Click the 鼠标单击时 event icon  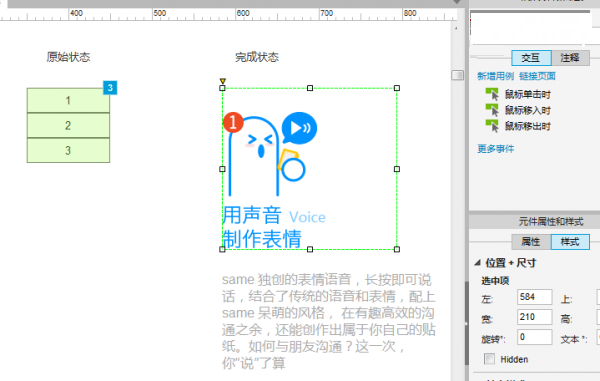492,94
